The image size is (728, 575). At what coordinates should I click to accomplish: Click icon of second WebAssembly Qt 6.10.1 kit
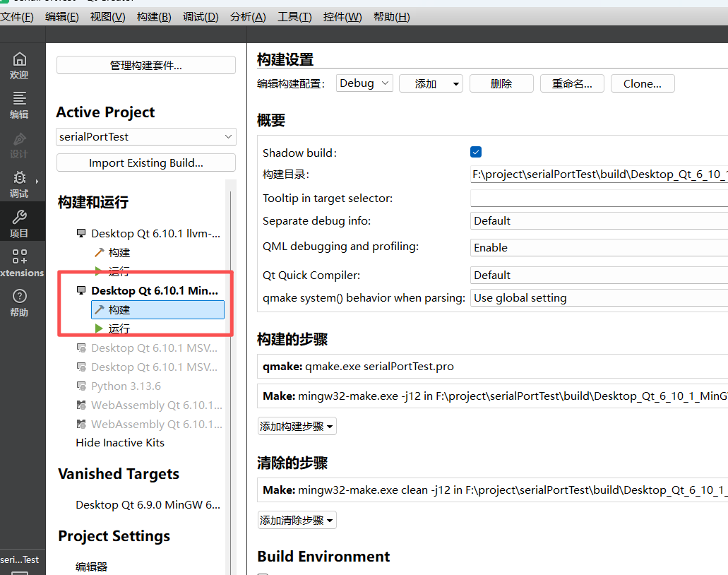click(x=81, y=424)
